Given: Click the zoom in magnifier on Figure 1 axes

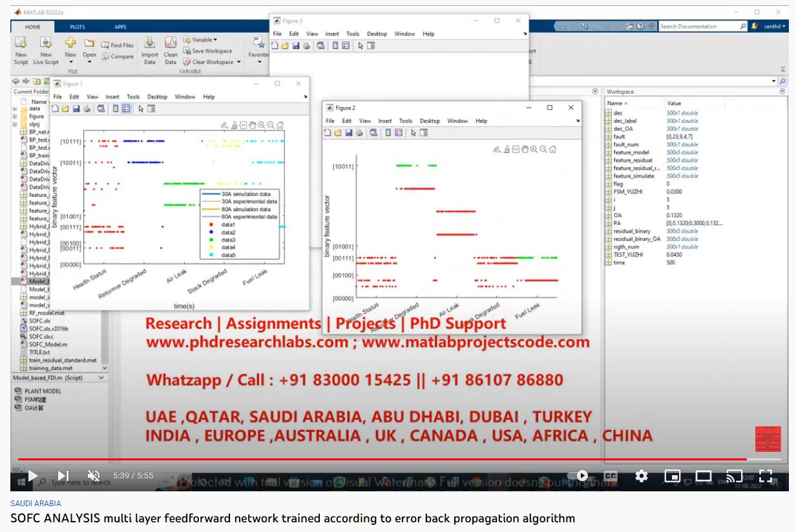Looking at the screenshot, I should point(261,125).
